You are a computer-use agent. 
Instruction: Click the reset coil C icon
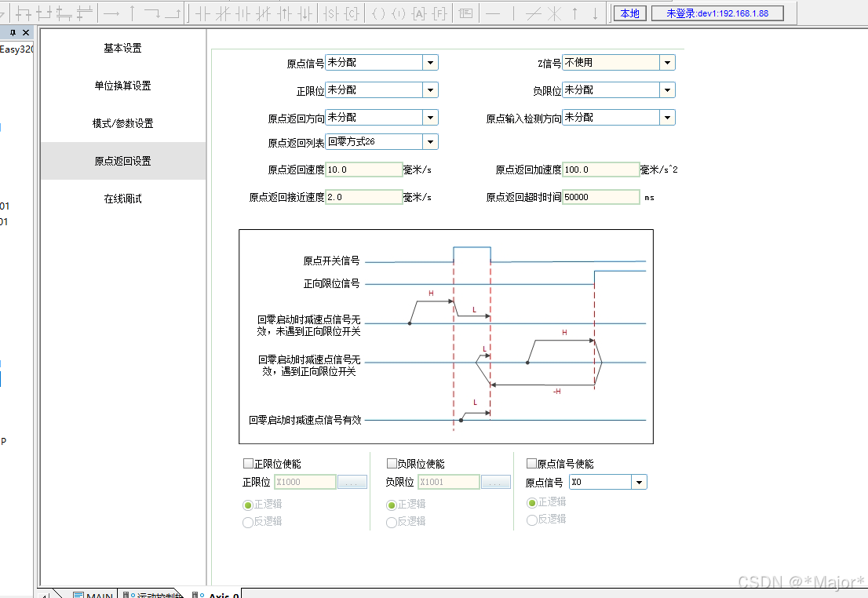click(352, 13)
